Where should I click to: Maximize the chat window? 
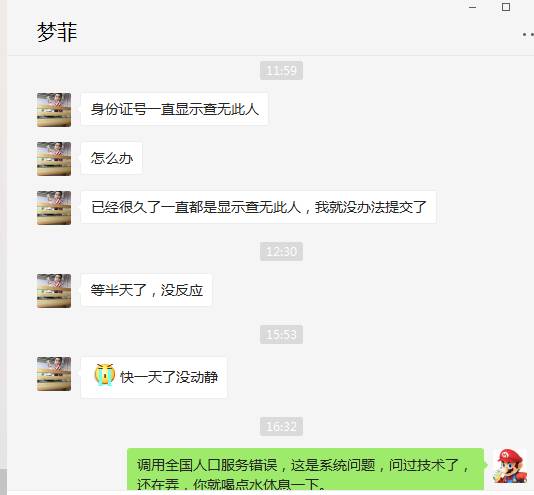pyautogui.click(x=506, y=7)
